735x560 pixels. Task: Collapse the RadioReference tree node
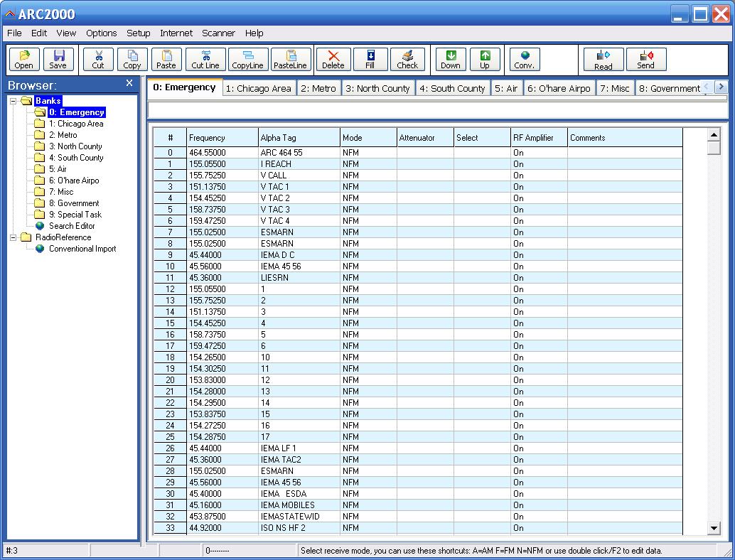point(13,237)
